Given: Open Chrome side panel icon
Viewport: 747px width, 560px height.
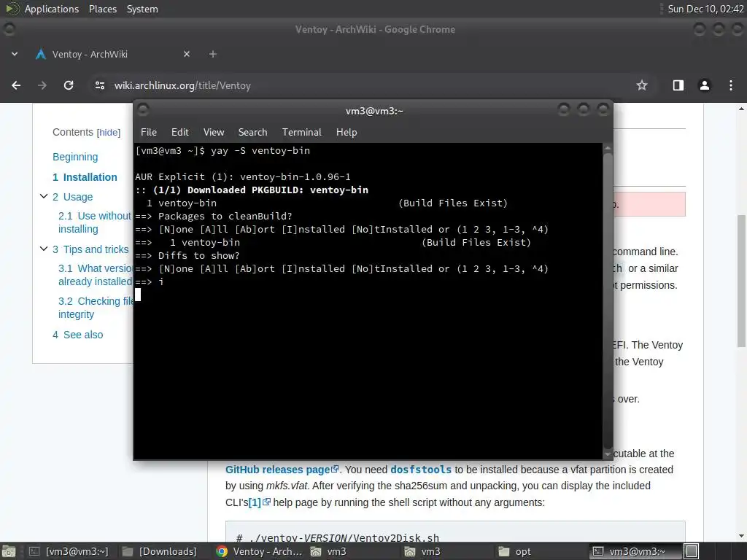Looking at the screenshot, I should point(678,85).
